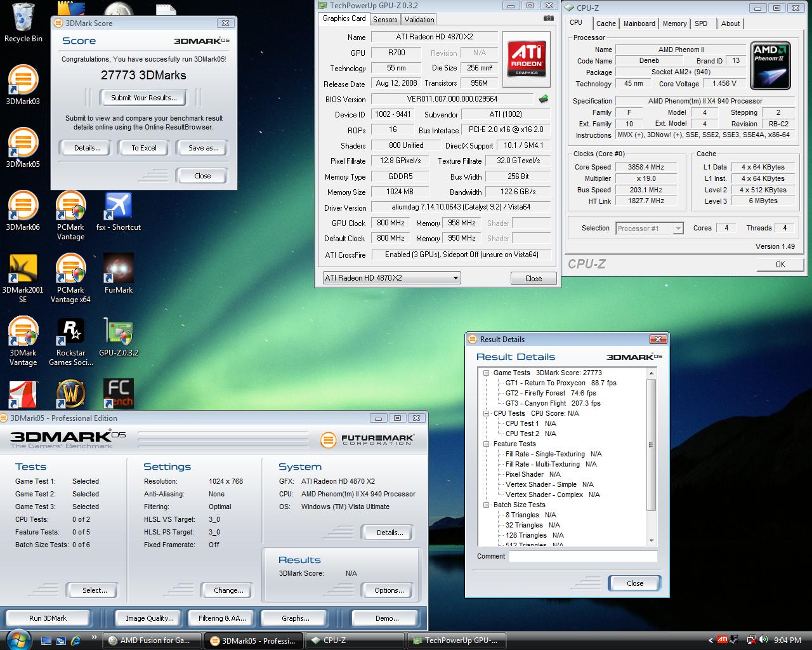Open the PCMark Vantage desktop shortcut

coord(70,216)
